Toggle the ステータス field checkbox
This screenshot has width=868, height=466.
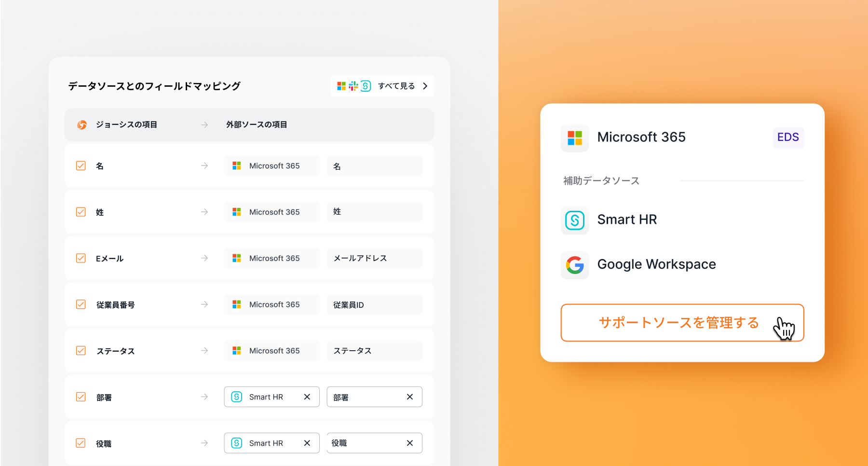(x=81, y=351)
